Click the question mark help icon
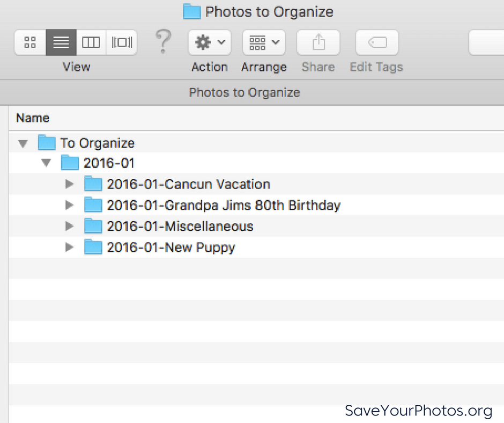504x423 pixels. click(x=163, y=42)
